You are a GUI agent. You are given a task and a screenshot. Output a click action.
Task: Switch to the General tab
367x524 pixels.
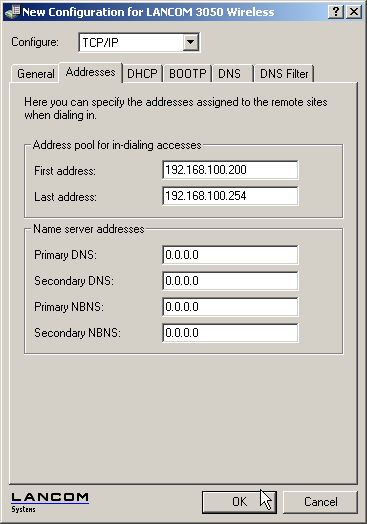pos(35,74)
